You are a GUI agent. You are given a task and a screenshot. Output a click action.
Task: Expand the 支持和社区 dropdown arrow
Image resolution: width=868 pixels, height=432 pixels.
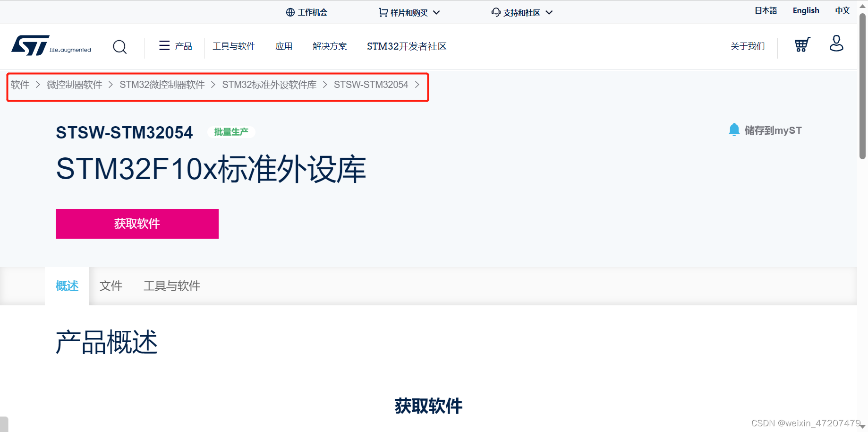549,12
